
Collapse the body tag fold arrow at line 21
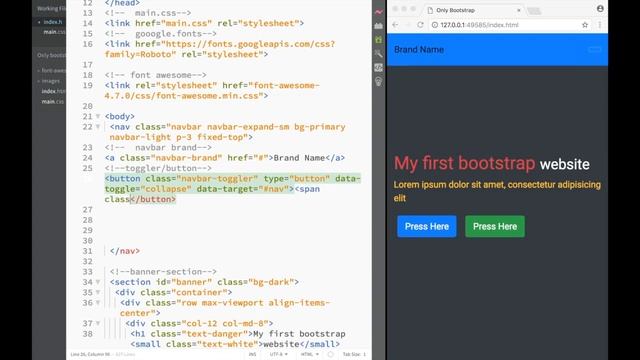pos(98,117)
